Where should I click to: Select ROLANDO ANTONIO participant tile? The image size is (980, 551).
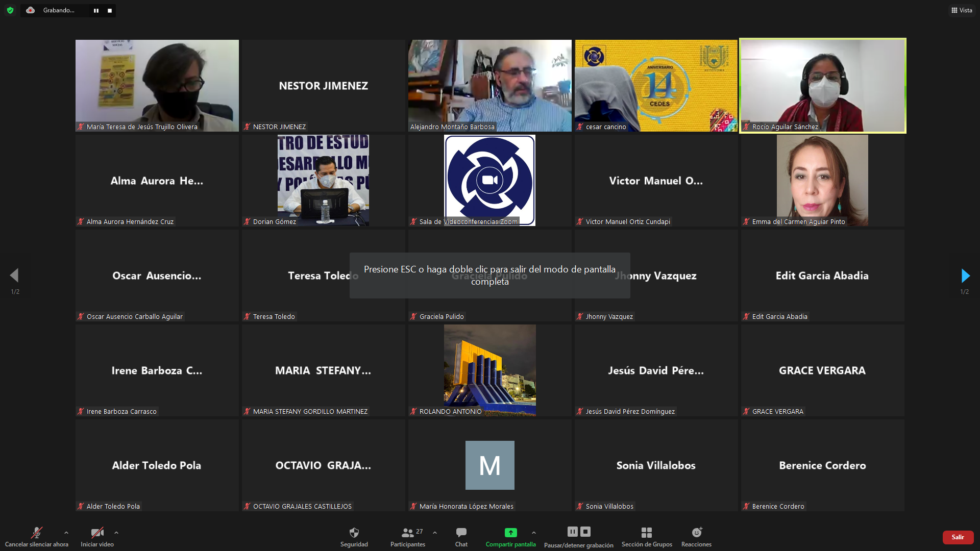tap(490, 370)
